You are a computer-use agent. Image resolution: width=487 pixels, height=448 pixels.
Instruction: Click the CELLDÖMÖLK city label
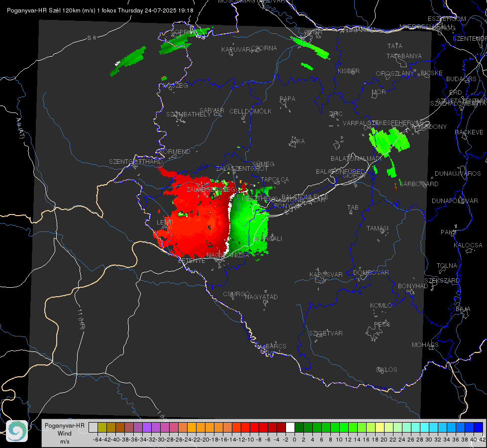(250, 112)
